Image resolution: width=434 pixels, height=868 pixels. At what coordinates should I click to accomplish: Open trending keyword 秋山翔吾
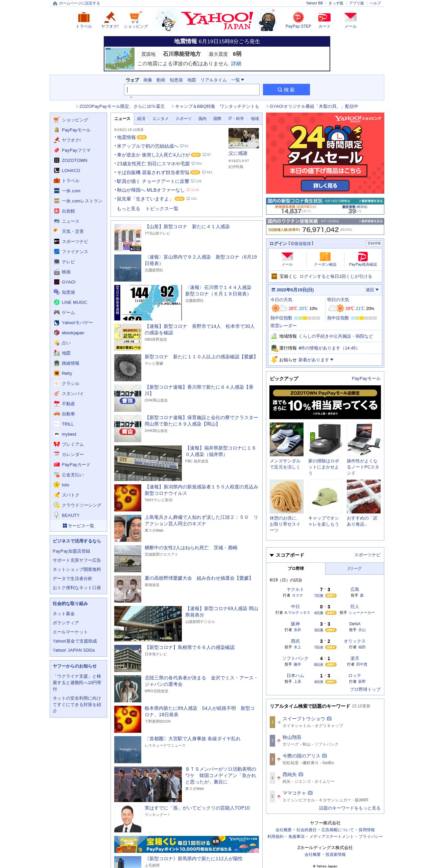pyautogui.click(x=292, y=738)
